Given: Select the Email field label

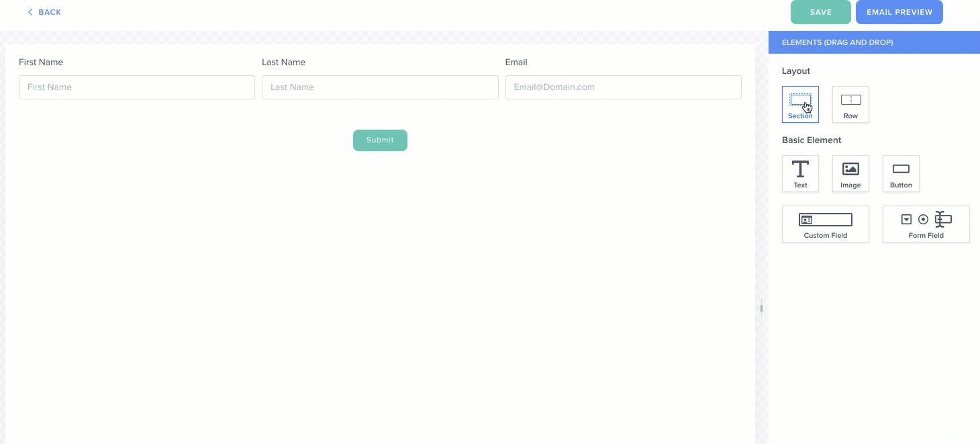Looking at the screenshot, I should [x=516, y=62].
